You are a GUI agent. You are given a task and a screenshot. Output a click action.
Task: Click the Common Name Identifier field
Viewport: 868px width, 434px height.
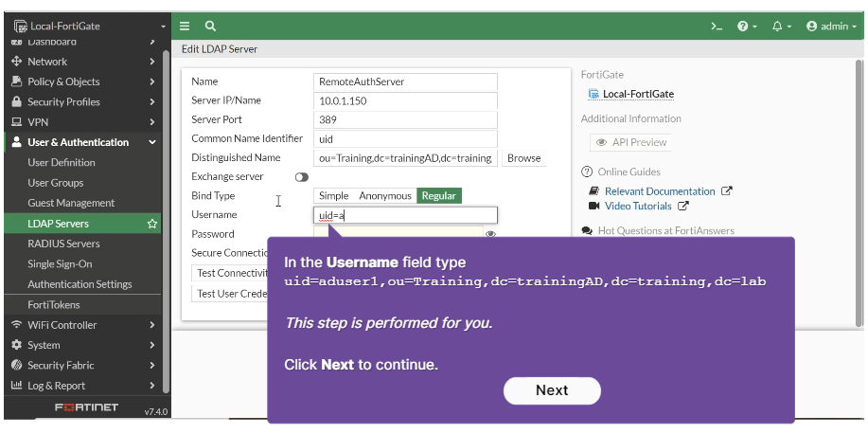[405, 139]
